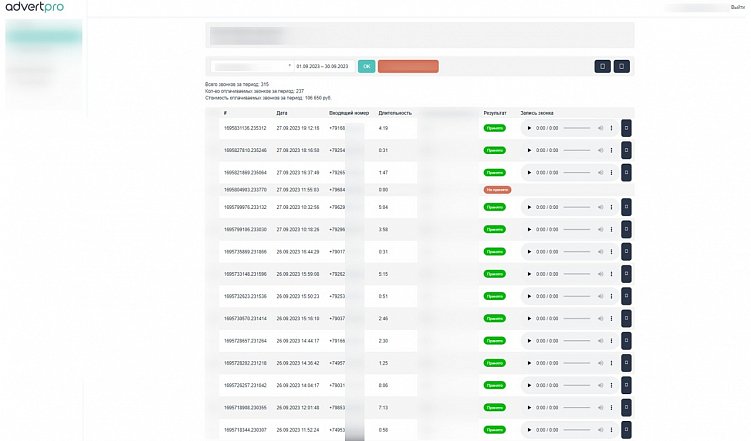Click dark action button on 5:04 call row
Viewport: 751px width, 441px height.
coord(626,207)
